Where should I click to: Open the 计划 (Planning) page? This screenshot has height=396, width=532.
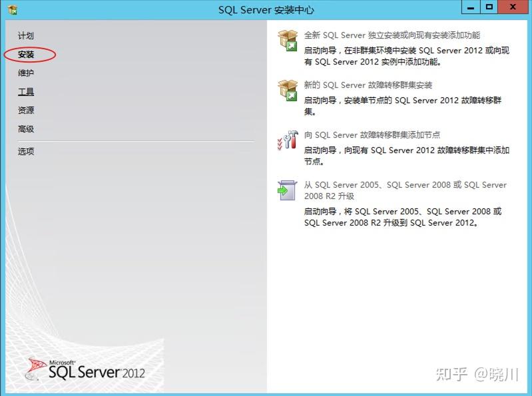click(x=26, y=35)
